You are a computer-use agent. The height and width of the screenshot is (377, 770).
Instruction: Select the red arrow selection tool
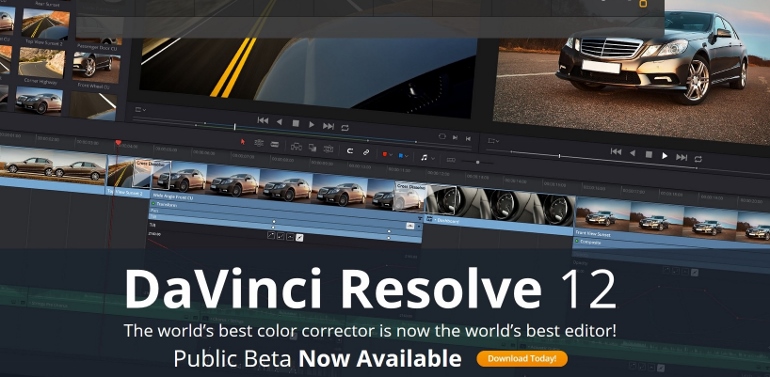[x=243, y=141]
